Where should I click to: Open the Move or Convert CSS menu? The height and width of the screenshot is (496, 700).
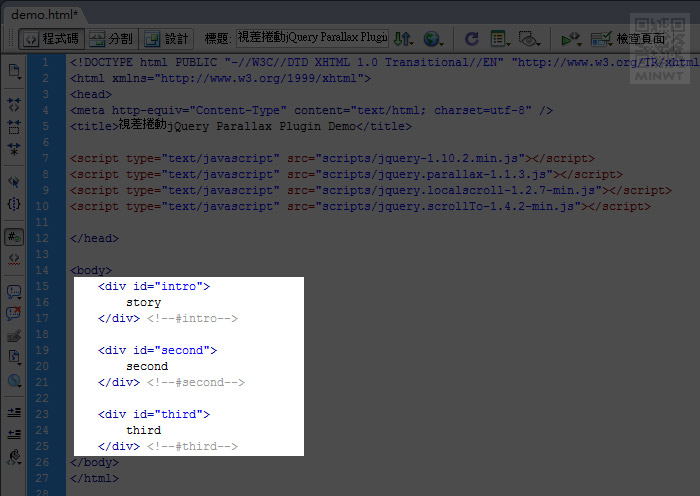point(14,381)
